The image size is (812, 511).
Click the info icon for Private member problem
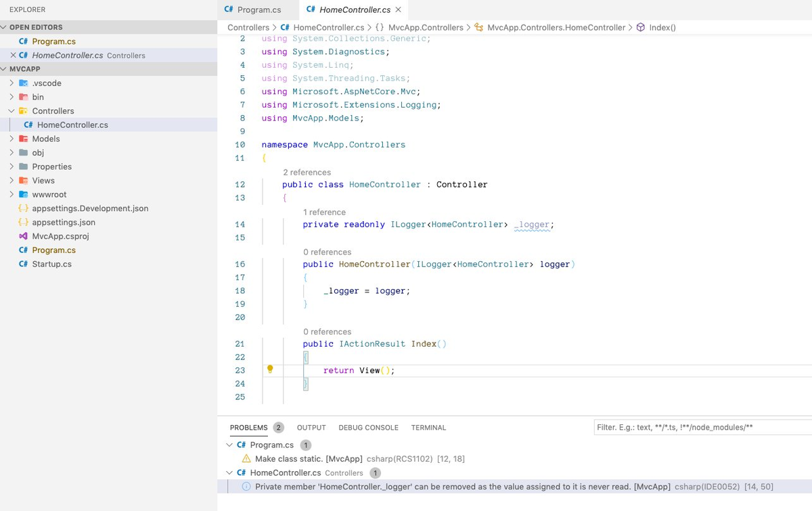tap(246, 487)
